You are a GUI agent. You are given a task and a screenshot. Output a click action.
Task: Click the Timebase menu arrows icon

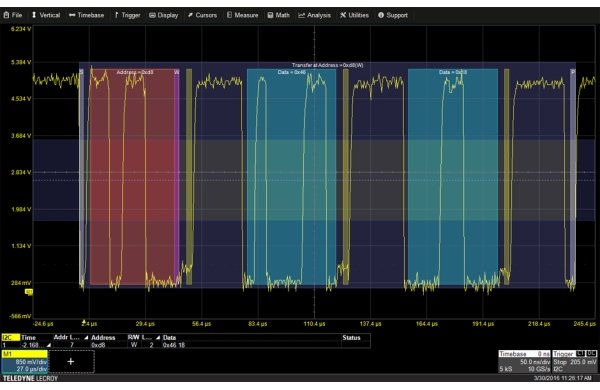(x=72, y=15)
